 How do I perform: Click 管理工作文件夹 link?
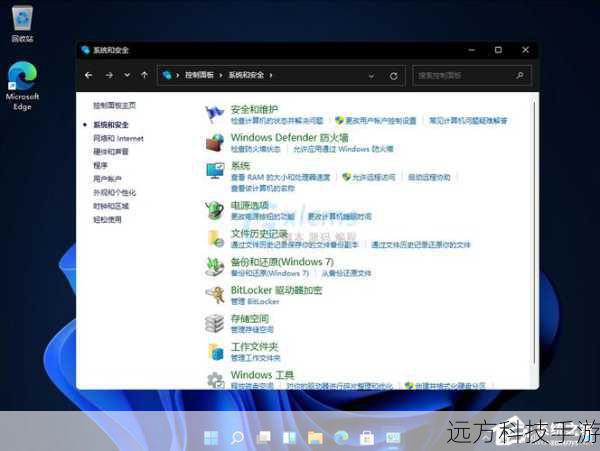tap(255, 358)
